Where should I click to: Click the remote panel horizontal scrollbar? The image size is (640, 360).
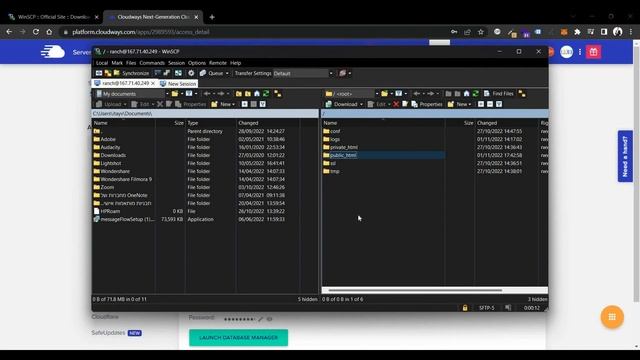point(415,290)
